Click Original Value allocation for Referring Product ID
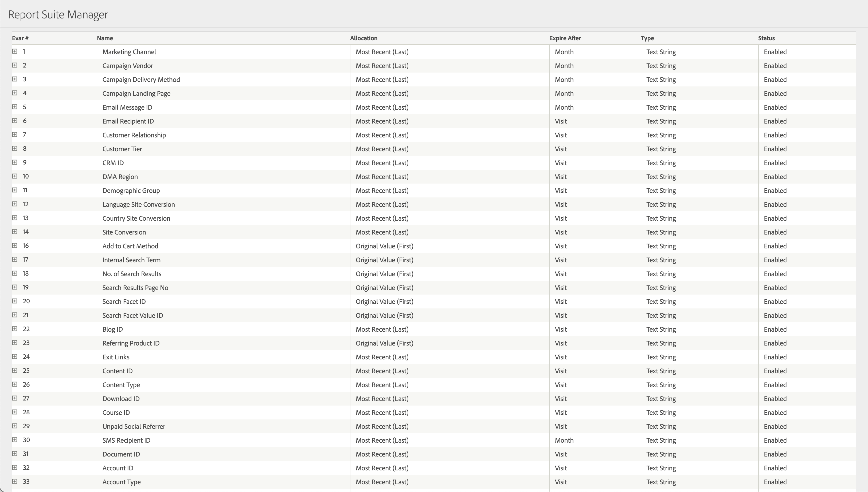 [x=384, y=343]
